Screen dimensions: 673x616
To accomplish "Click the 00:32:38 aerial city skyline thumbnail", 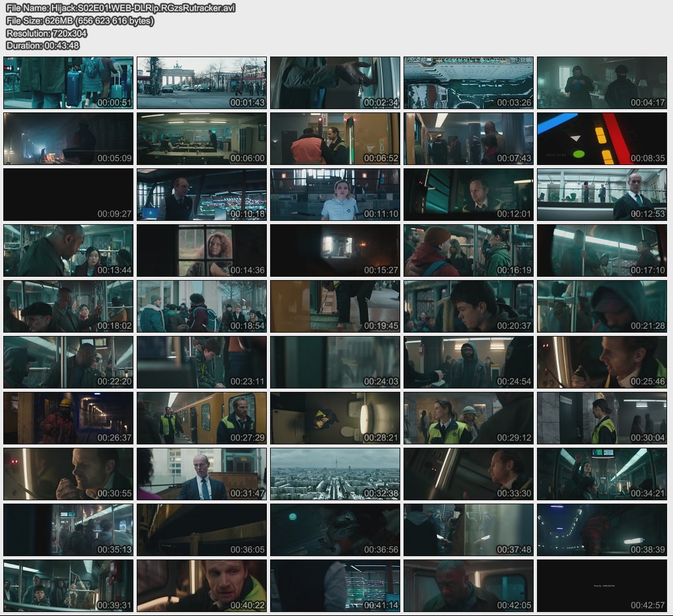I will [x=335, y=474].
